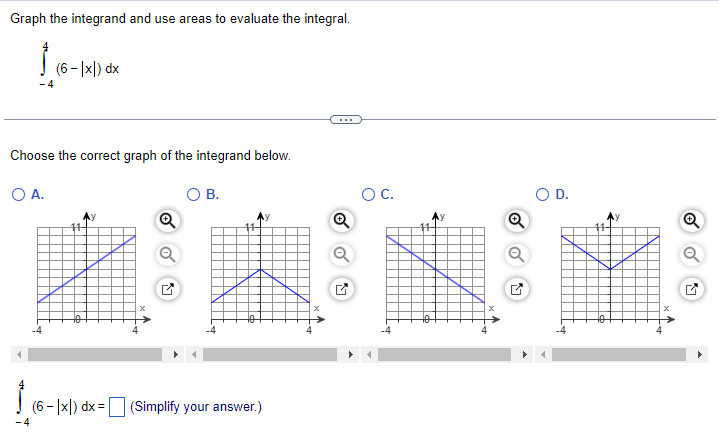719x441 pixels.
Task: Zoom in on graph A
Action: coord(167,220)
